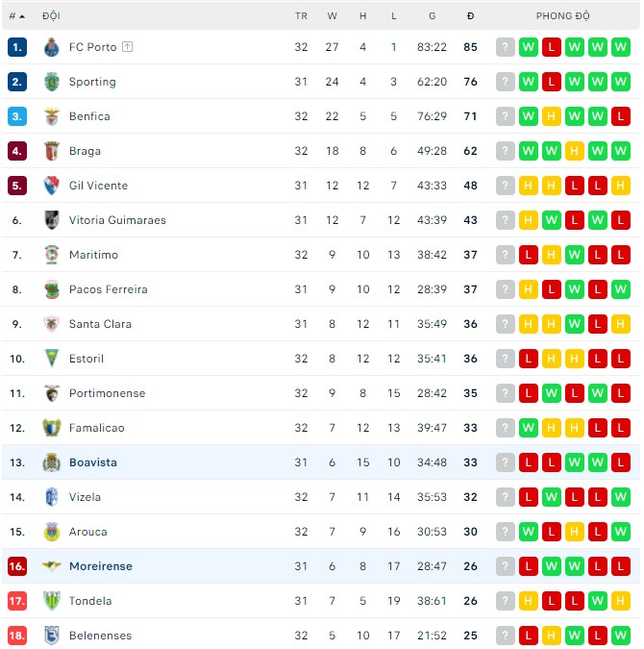Viewport: 644px width, 649px height.
Task: Click the red L result in FC Porto's form
Action: point(552,47)
